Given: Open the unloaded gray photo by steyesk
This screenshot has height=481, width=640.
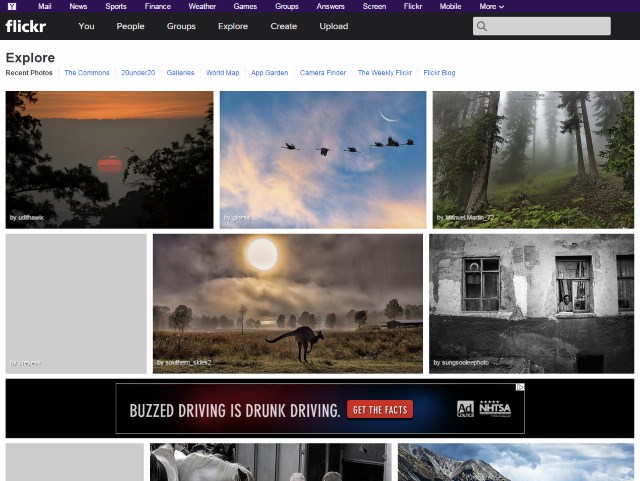Looking at the screenshot, I should pyautogui.click(x=76, y=303).
